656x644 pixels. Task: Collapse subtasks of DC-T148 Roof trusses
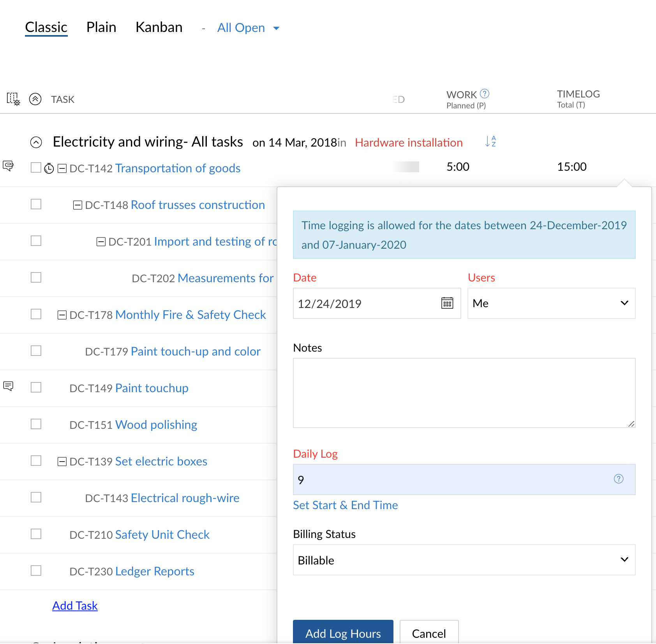coord(78,205)
